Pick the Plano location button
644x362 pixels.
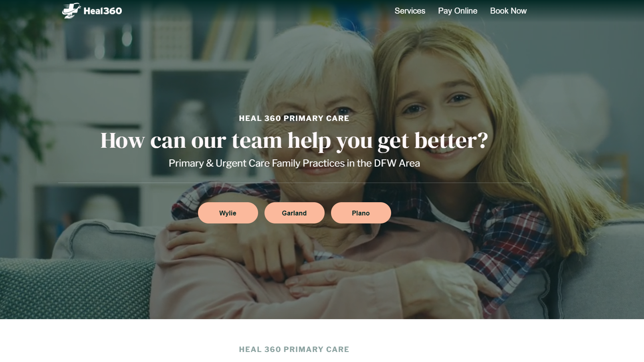tap(361, 213)
